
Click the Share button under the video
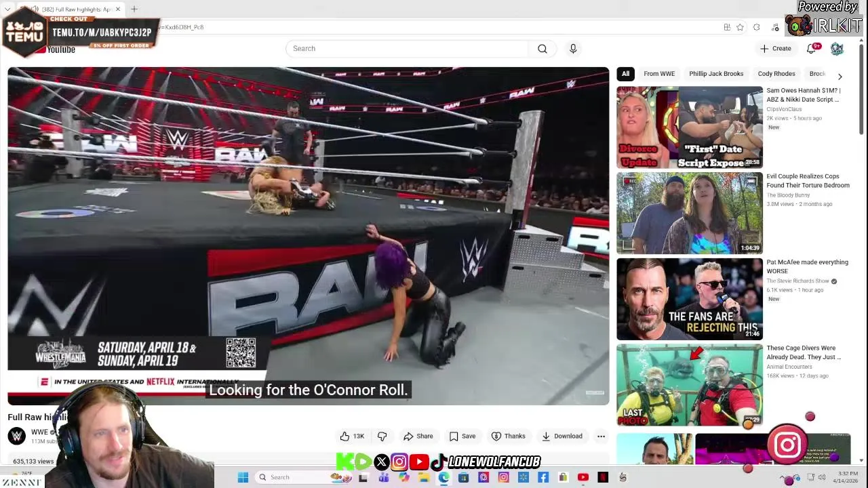418,436
